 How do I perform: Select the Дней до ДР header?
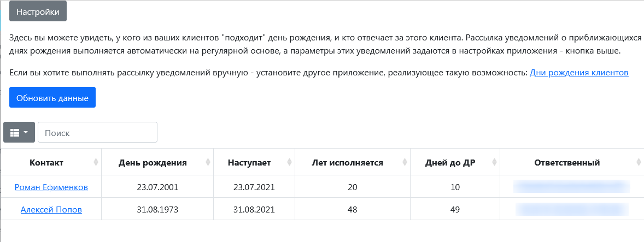(449, 163)
